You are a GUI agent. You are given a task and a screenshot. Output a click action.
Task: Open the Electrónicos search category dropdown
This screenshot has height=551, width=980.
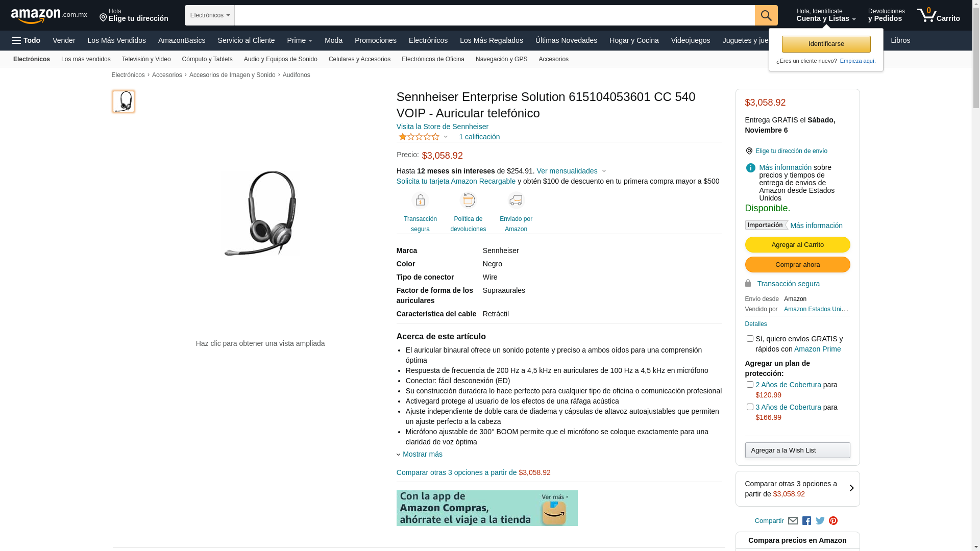tap(210, 15)
